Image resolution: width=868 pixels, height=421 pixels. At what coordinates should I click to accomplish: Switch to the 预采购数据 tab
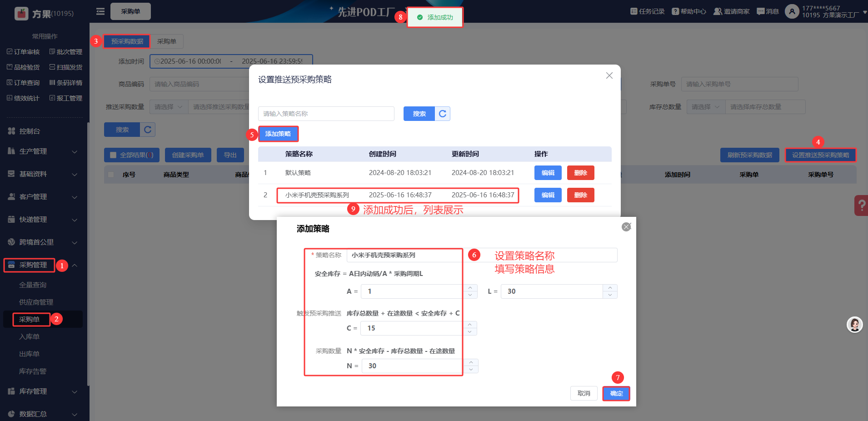click(127, 41)
